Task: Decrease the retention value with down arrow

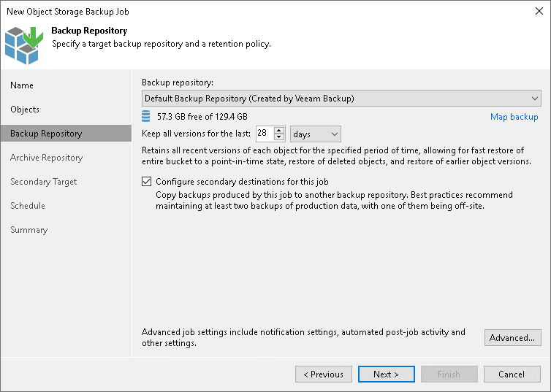Action: (x=279, y=137)
